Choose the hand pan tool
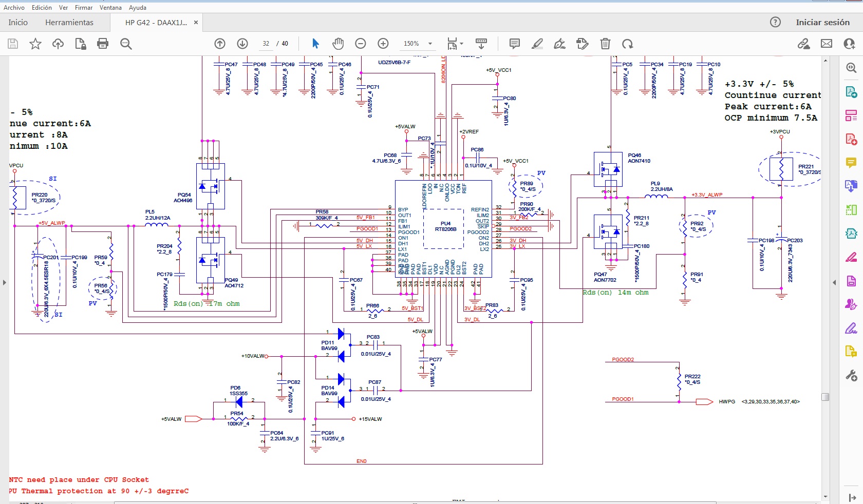This screenshot has height=504, width=863. coord(338,44)
